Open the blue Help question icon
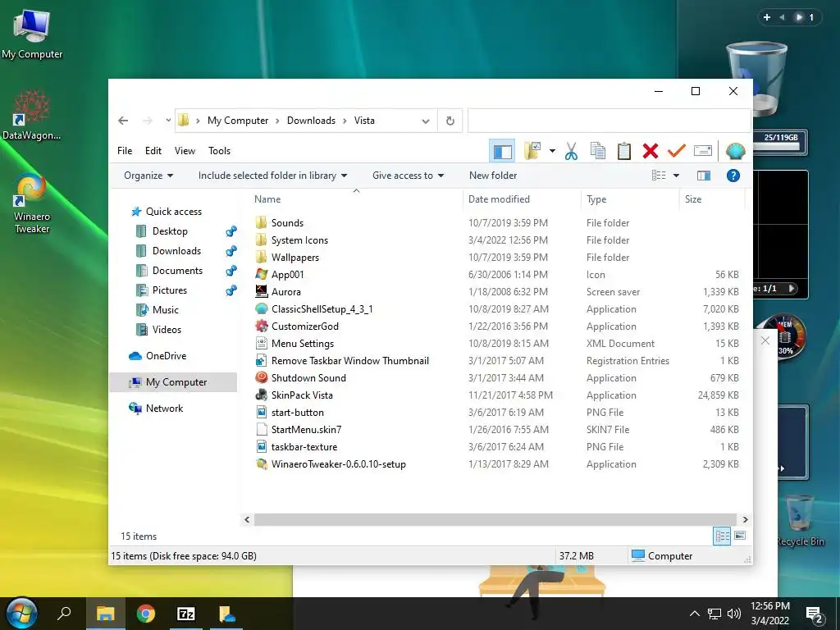 (733, 176)
